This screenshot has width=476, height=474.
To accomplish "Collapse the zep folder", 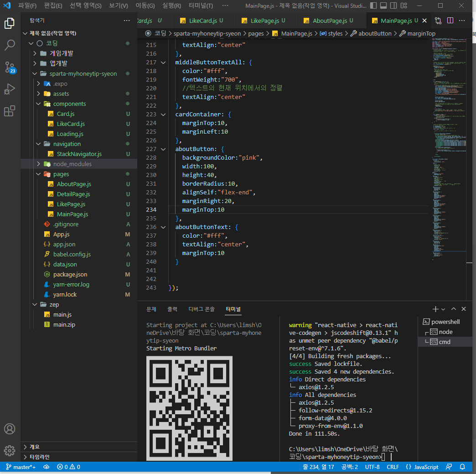I will click(x=79, y=304).
